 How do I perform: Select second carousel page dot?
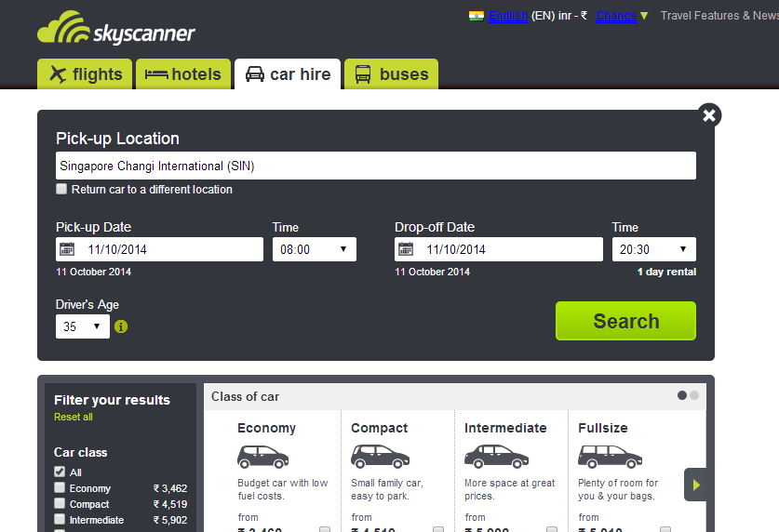click(x=694, y=395)
